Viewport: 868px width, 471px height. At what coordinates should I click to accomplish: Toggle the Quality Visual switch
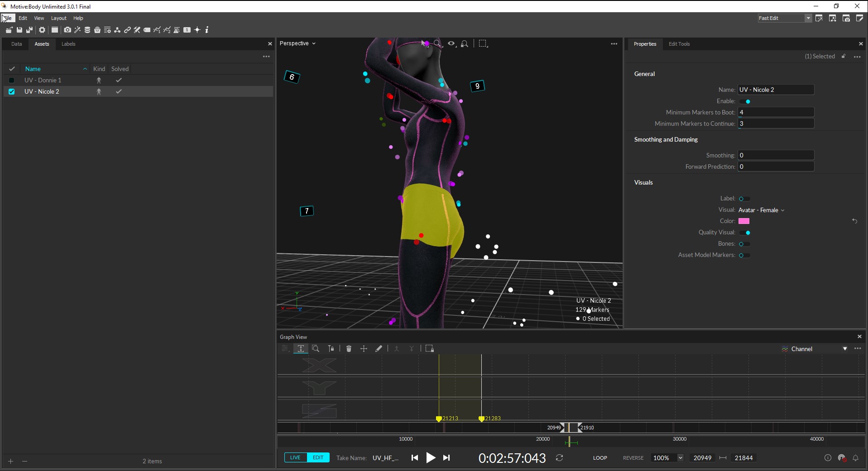pyautogui.click(x=745, y=233)
